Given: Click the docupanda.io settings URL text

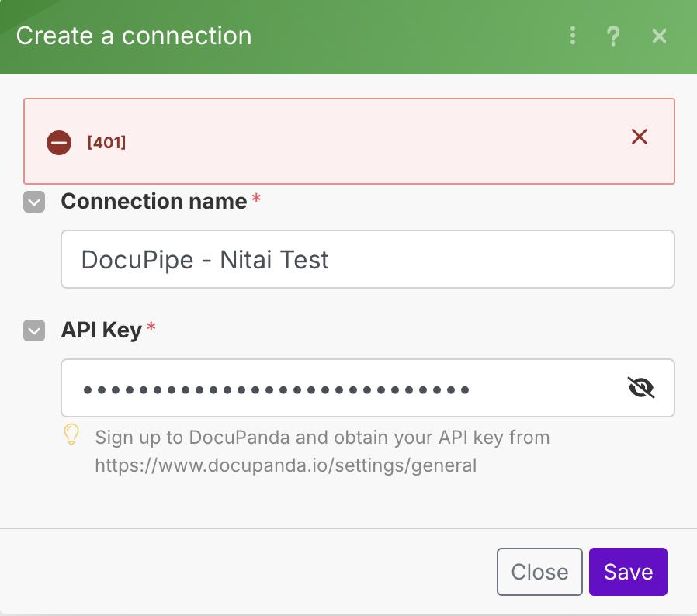Looking at the screenshot, I should click(x=286, y=465).
